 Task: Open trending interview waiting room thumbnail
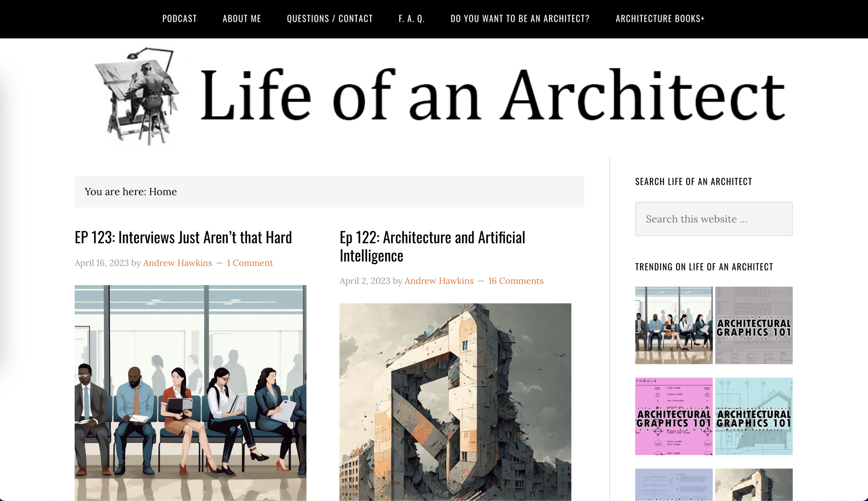pos(674,325)
